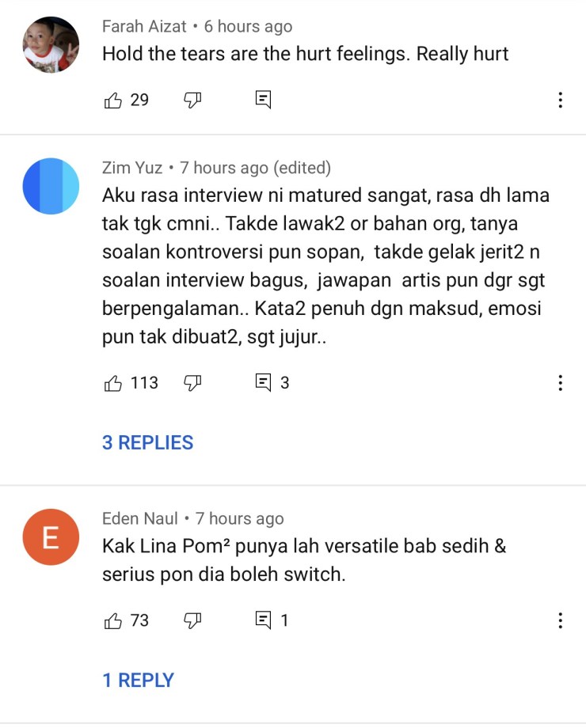Open Eden Naul's orange E avatar
Screen dimensions: 586x728
coord(51,537)
